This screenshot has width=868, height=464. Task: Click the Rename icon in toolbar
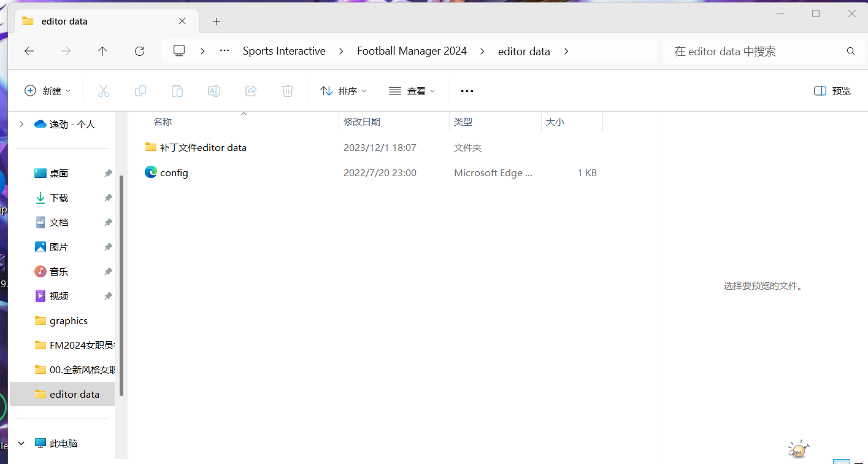[x=213, y=91]
